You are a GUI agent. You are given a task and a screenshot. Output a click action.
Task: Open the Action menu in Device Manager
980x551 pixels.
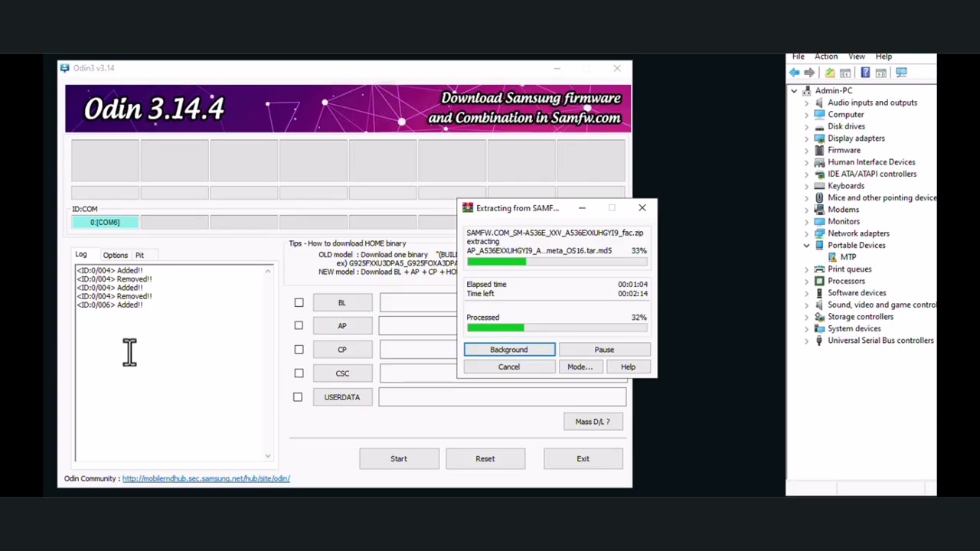point(826,57)
